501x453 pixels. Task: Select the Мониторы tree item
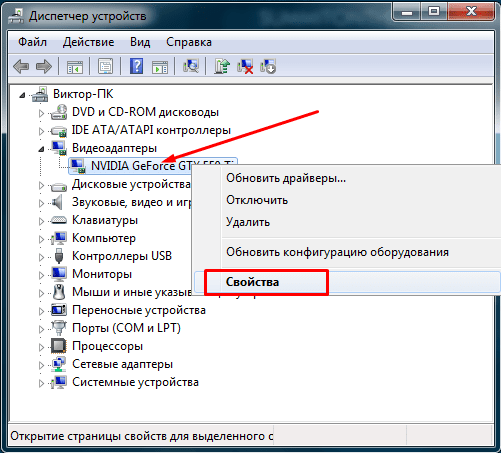click(x=102, y=274)
